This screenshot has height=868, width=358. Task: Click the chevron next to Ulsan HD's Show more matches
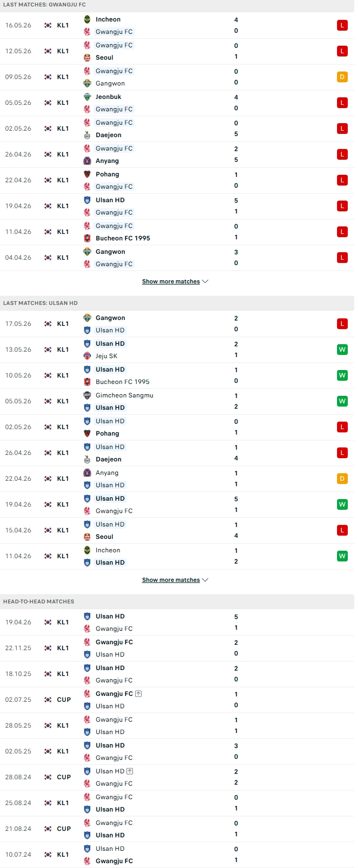pos(205,580)
